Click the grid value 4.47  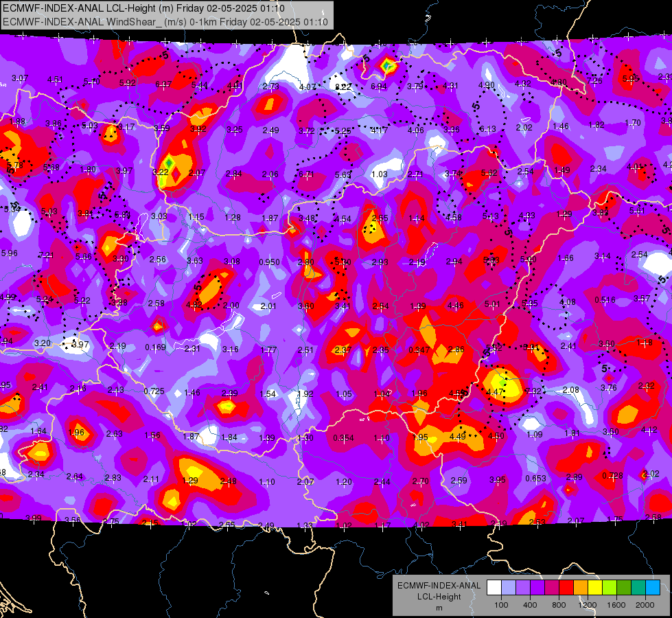495,391
